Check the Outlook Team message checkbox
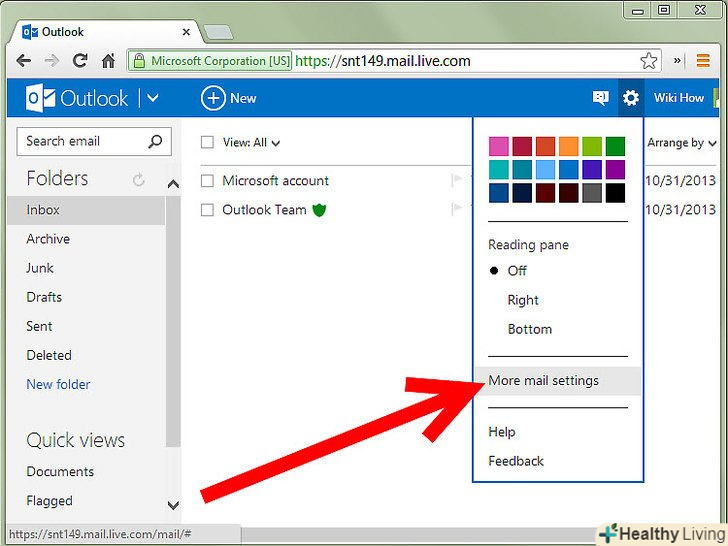 click(207, 210)
